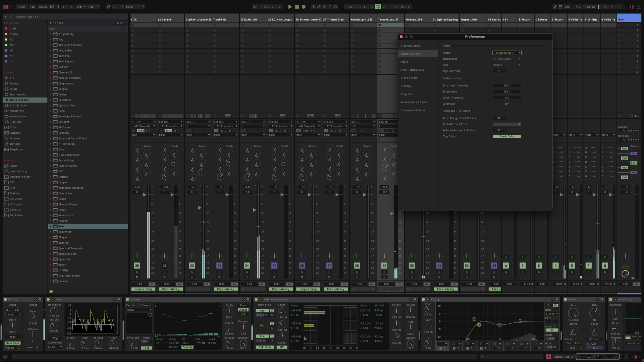Toggle High Contrast off in Preferences
This screenshot has width=644, height=362.
(x=500, y=71)
